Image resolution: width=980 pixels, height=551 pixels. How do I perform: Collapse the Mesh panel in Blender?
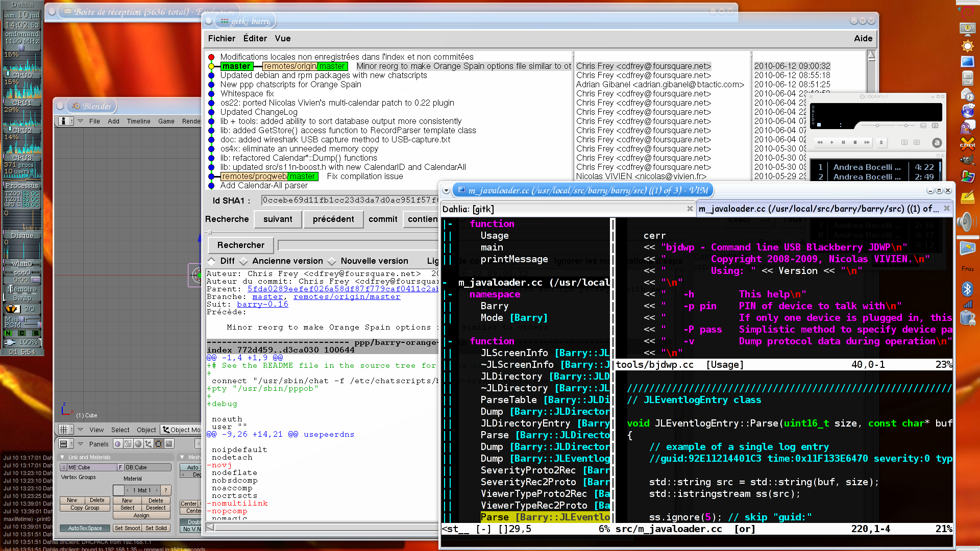coord(182,457)
